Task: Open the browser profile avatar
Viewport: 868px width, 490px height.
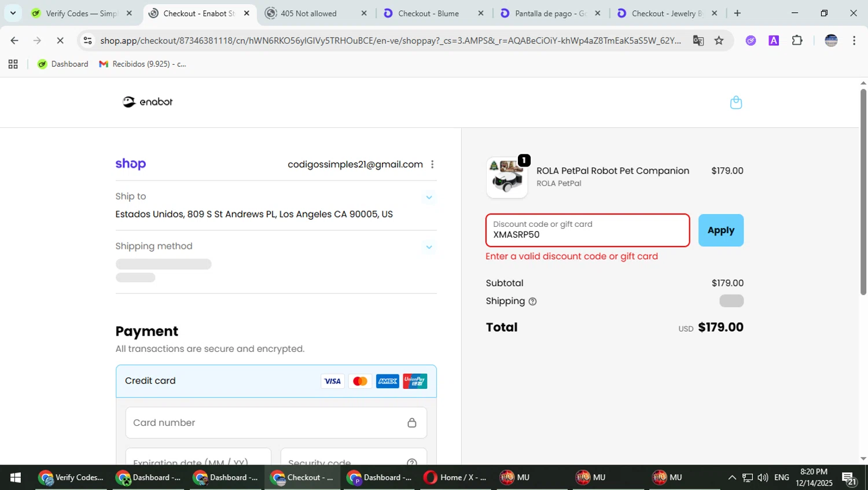Action: click(831, 40)
